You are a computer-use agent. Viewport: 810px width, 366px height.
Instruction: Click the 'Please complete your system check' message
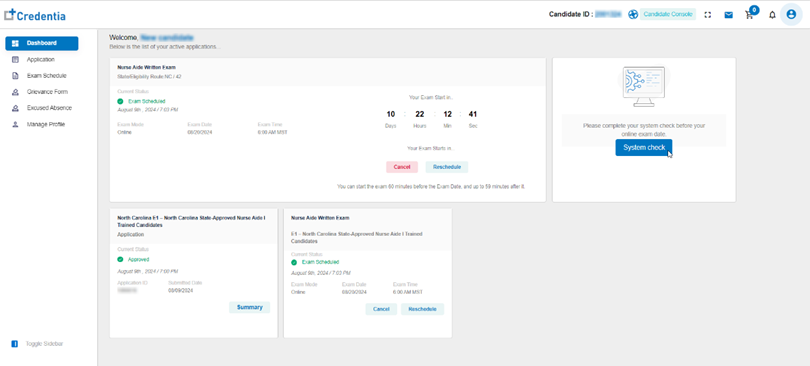[x=644, y=130]
